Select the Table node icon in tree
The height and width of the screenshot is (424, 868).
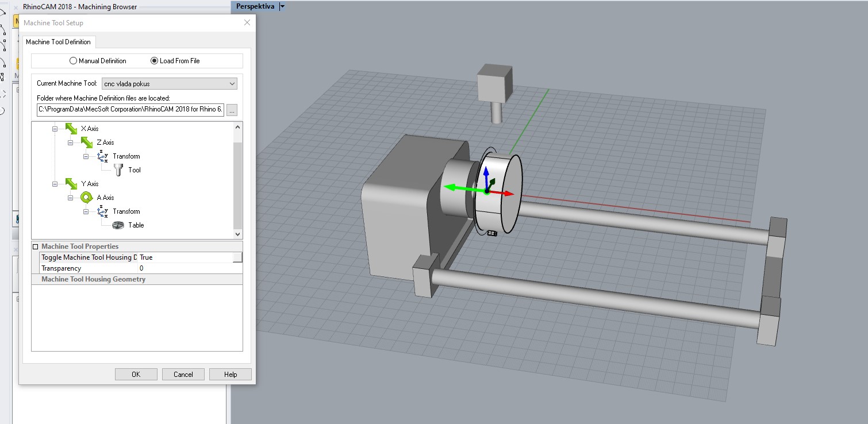118,225
